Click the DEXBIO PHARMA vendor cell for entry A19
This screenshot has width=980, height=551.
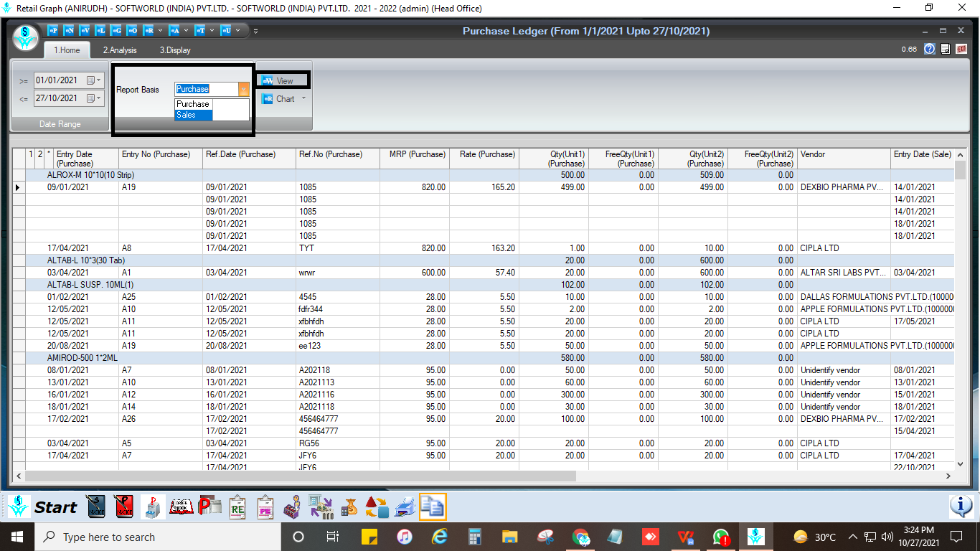pyautogui.click(x=844, y=187)
